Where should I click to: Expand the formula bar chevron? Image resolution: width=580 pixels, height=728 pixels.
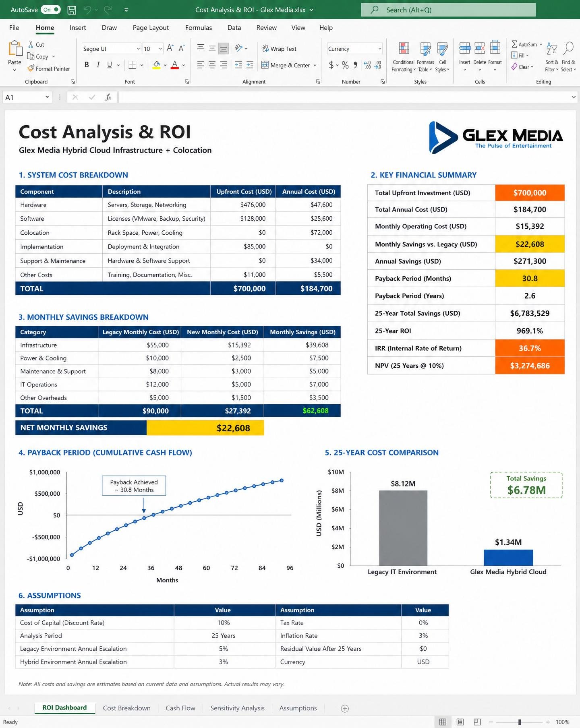point(574,97)
